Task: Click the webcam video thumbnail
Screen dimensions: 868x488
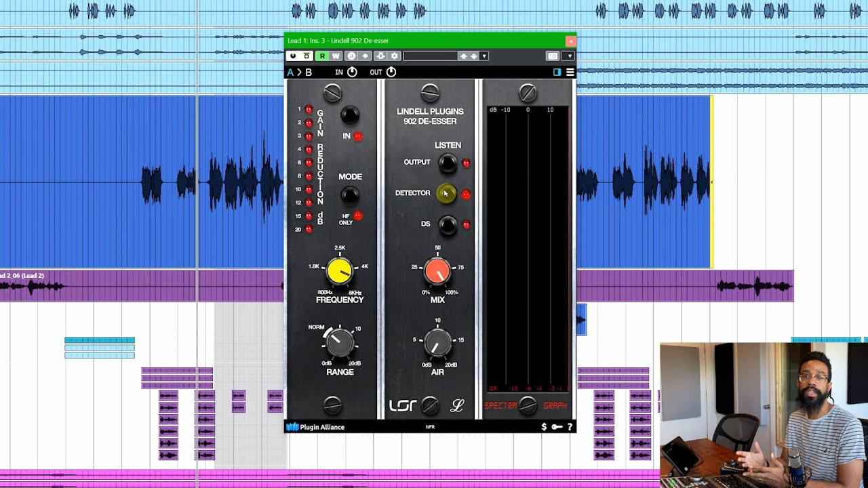Action: coord(764,415)
